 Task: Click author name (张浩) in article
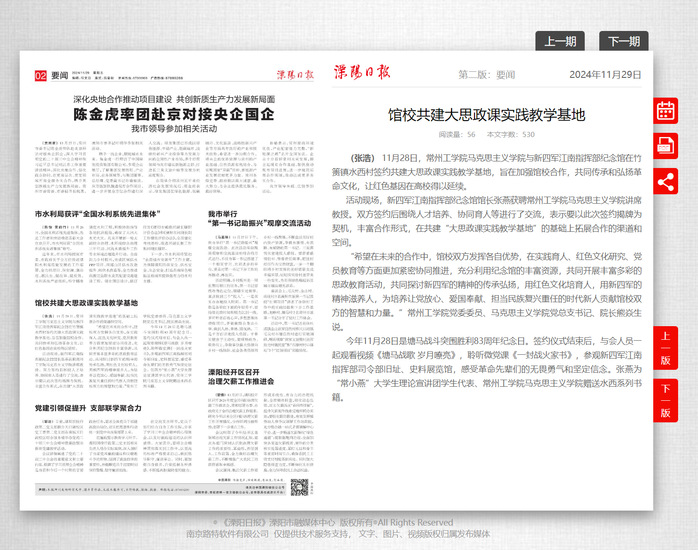(363, 158)
